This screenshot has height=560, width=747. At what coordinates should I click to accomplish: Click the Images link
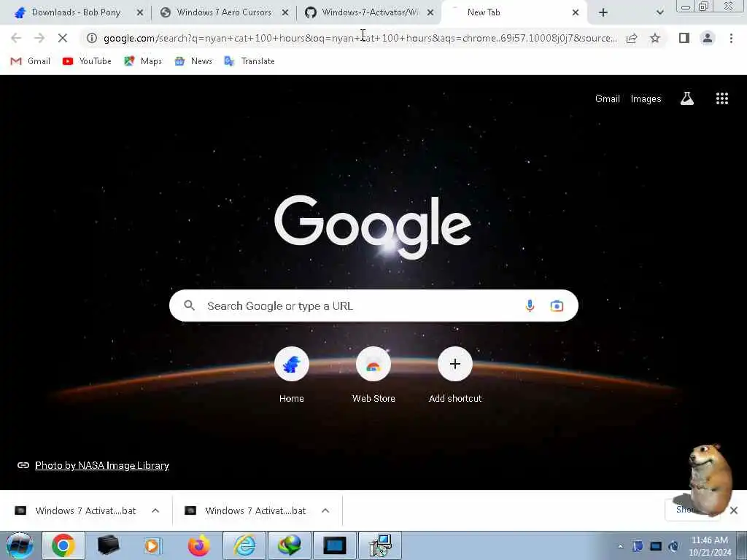(646, 98)
